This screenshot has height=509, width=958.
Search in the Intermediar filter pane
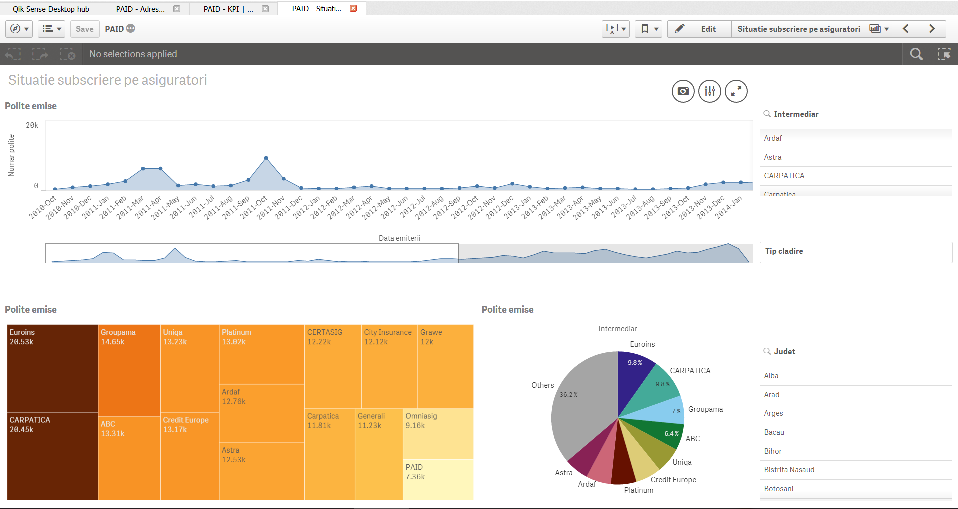click(x=767, y=114)
